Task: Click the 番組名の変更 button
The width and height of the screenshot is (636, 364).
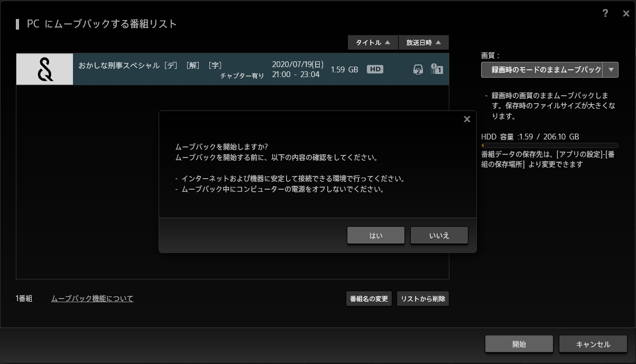Action: click(368, 299)
